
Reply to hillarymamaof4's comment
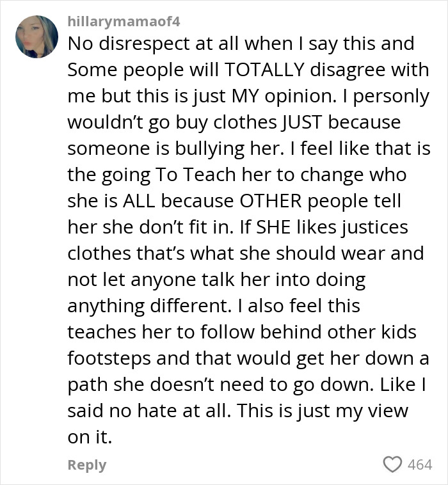[87, 465]
